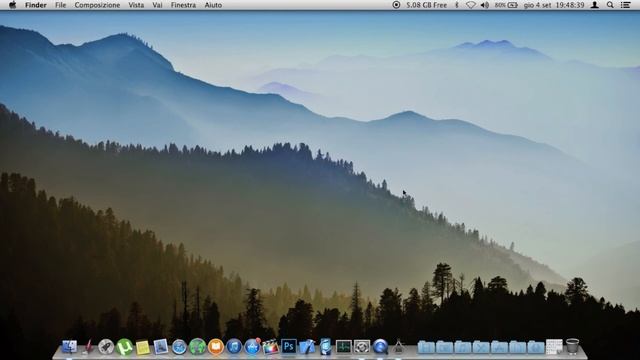
Task: Open the volume control in menu bar
Action: pyautogui.click(x=484, y=5)
